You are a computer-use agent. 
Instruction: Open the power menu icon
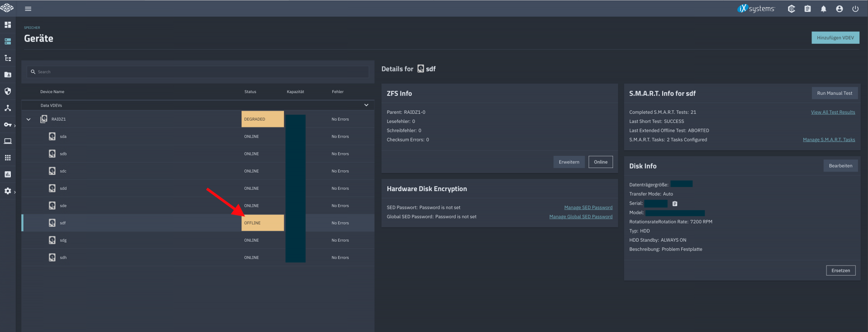point(855,9)
